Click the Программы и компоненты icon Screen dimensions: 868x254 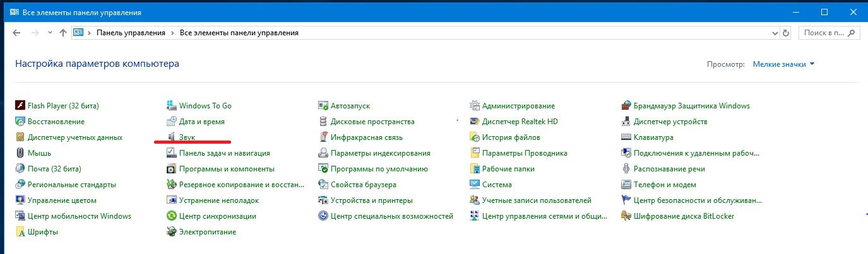pyautogui.click(x=171, y=169)
